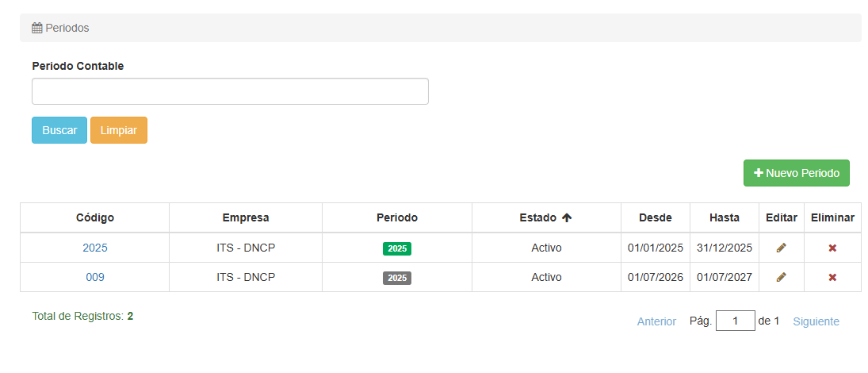Go to the Siguiente page
This screenshot has height=373, width=868.
point(816,321)
